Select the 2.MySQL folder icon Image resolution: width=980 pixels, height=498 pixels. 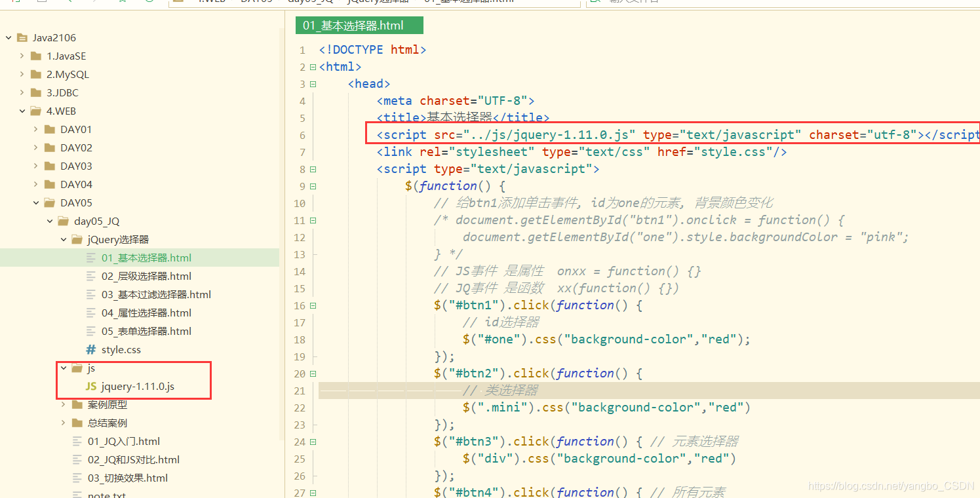[36, 75]
